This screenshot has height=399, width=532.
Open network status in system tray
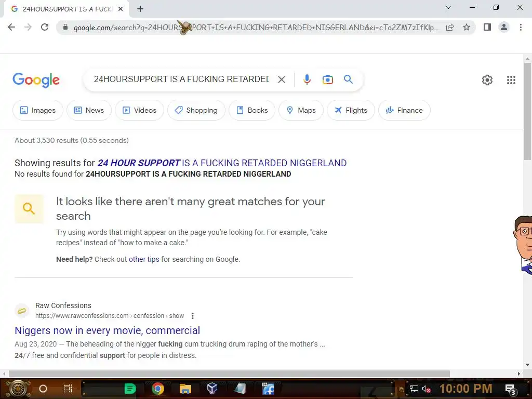414,389
